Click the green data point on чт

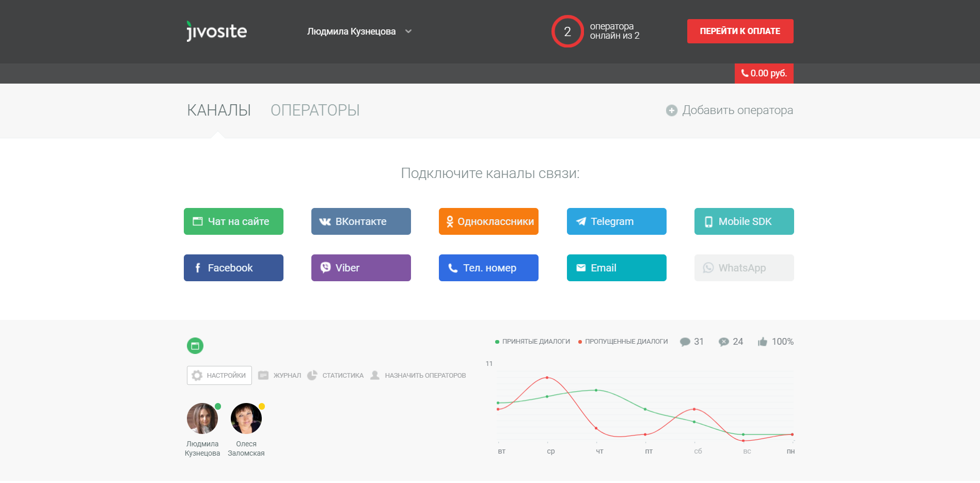pyautogui.click(x=596, y=390)
